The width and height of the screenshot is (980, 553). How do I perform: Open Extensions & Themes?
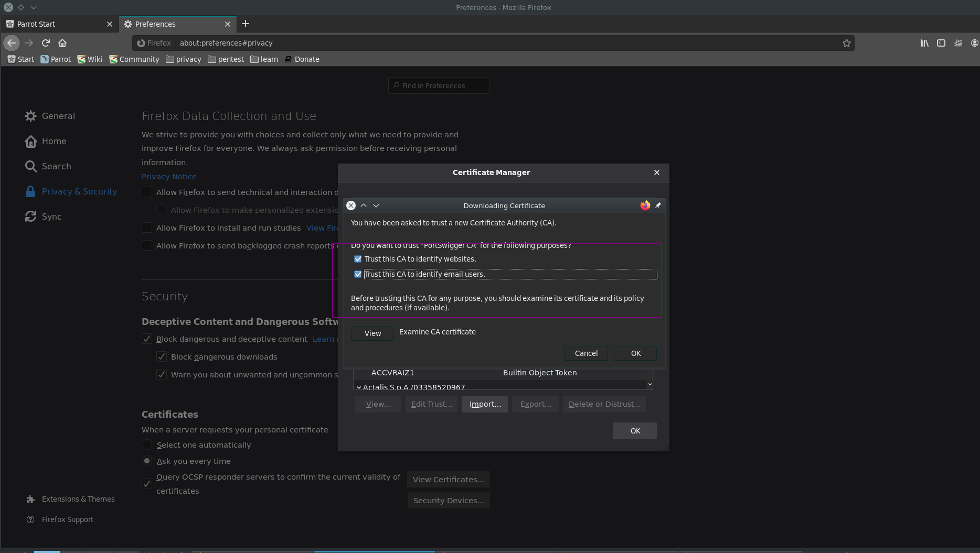click(x=70, y=499)
